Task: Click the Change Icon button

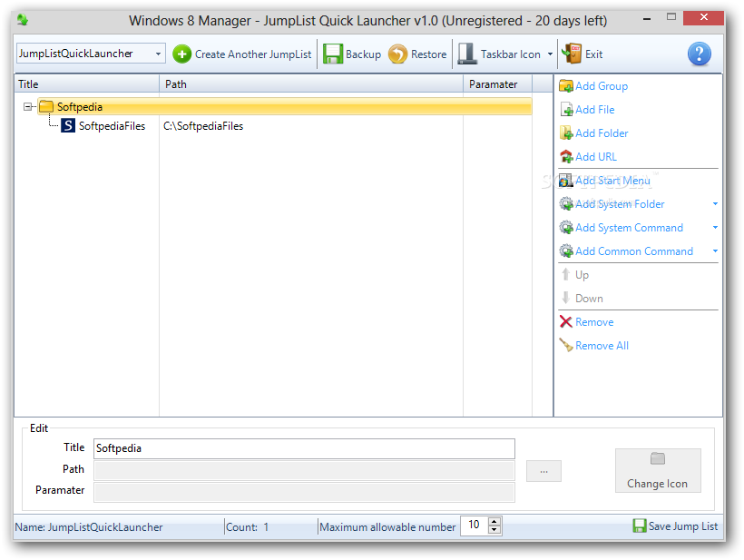Action: point(658,470)
